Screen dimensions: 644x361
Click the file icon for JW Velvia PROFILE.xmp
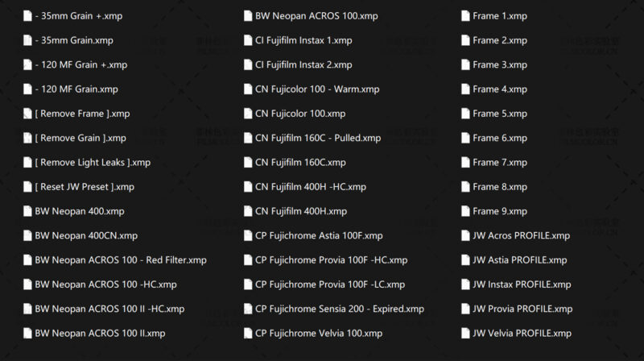point(465,333)
